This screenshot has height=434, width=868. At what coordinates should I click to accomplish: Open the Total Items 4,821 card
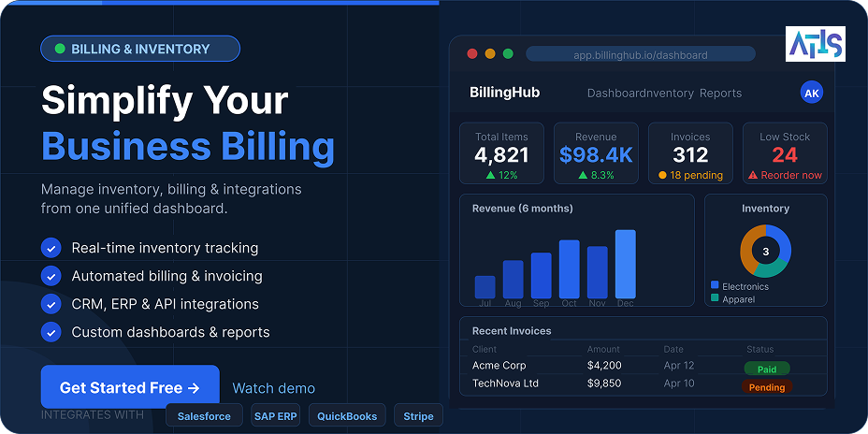tap(501, 153)
